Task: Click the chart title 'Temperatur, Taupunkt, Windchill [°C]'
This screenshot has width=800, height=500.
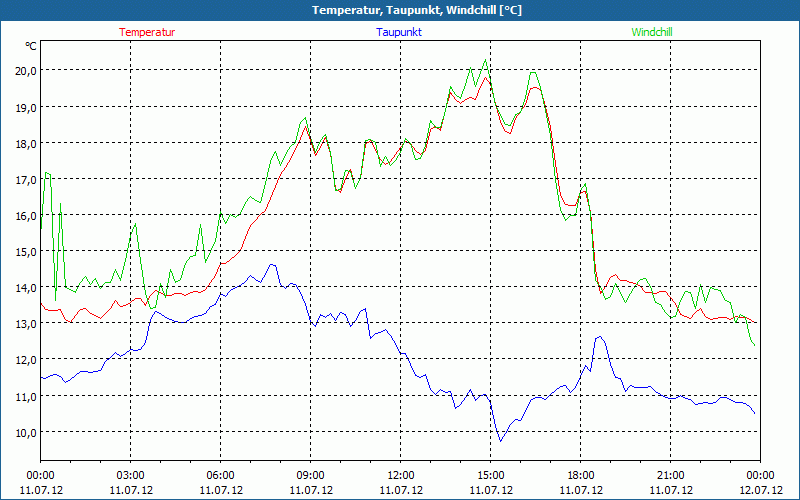Action: pyautogui.click(x=417, y=10)
